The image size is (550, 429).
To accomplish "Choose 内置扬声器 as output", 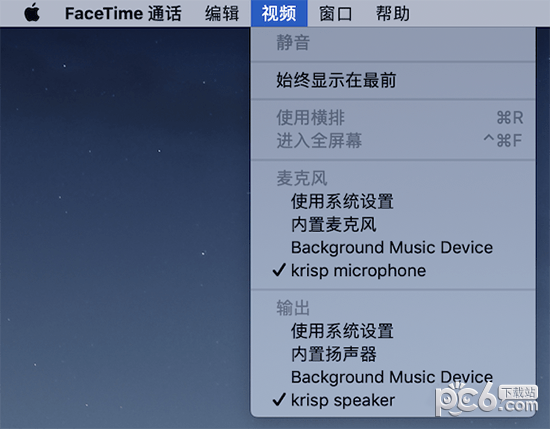I will [x=393, y=354].
